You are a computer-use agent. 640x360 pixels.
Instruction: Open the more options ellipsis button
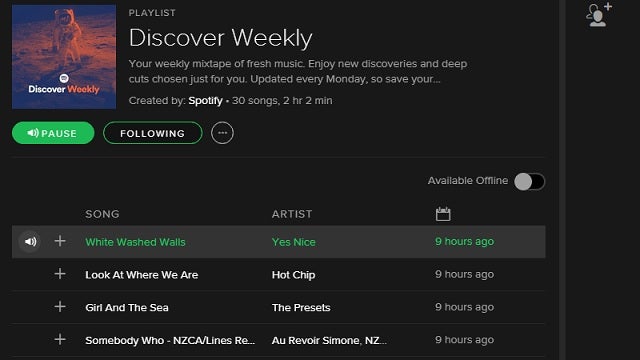(222, 133)
